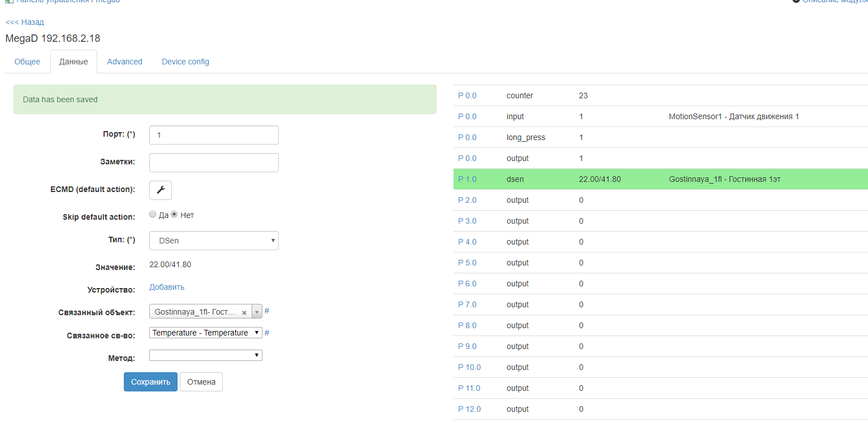Select the Данные tab
The width and height of the screenshot is (868, 427).
[x=74, y=62]
